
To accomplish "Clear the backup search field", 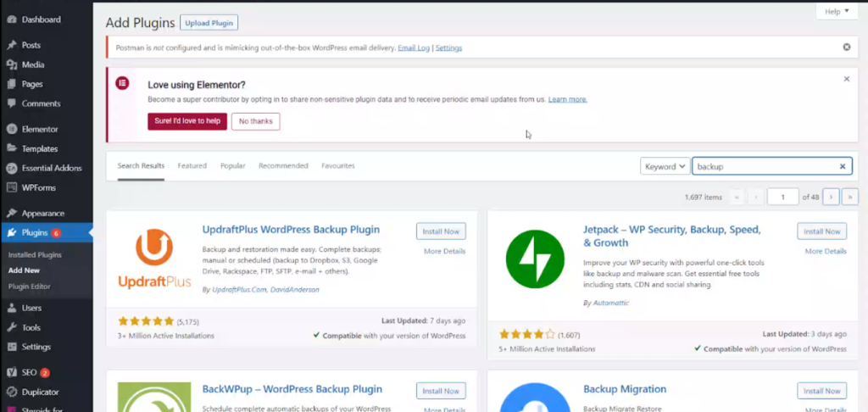I will [x=843, y=166].
